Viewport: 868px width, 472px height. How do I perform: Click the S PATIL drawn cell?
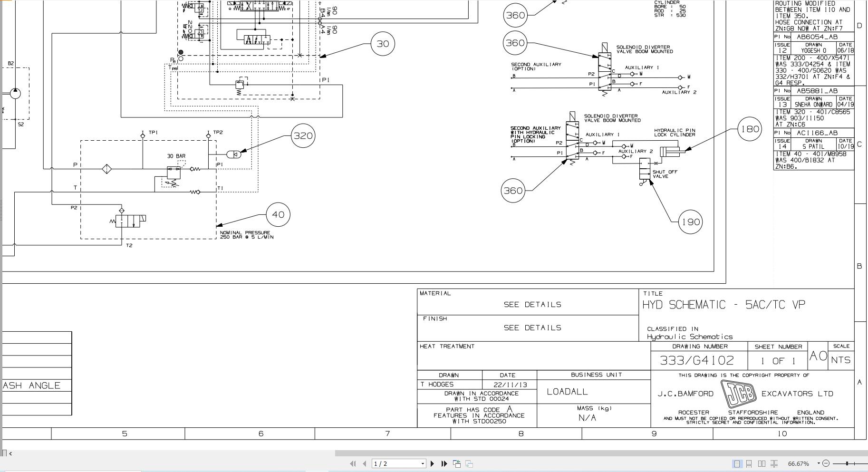[813, 146]
